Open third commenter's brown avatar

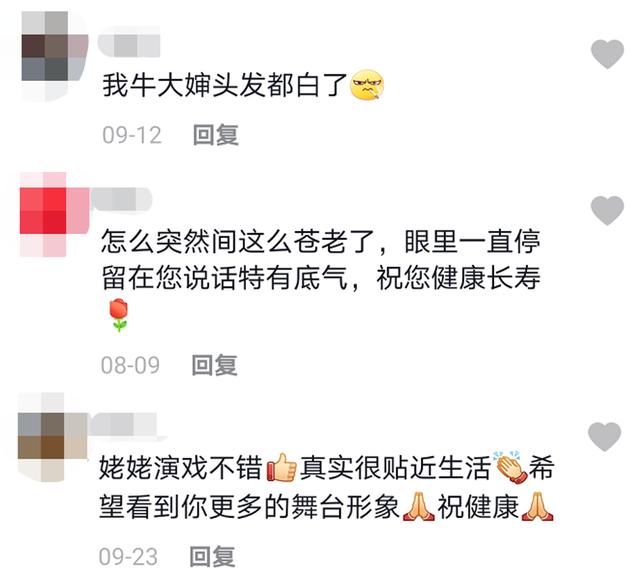[53, 437]
